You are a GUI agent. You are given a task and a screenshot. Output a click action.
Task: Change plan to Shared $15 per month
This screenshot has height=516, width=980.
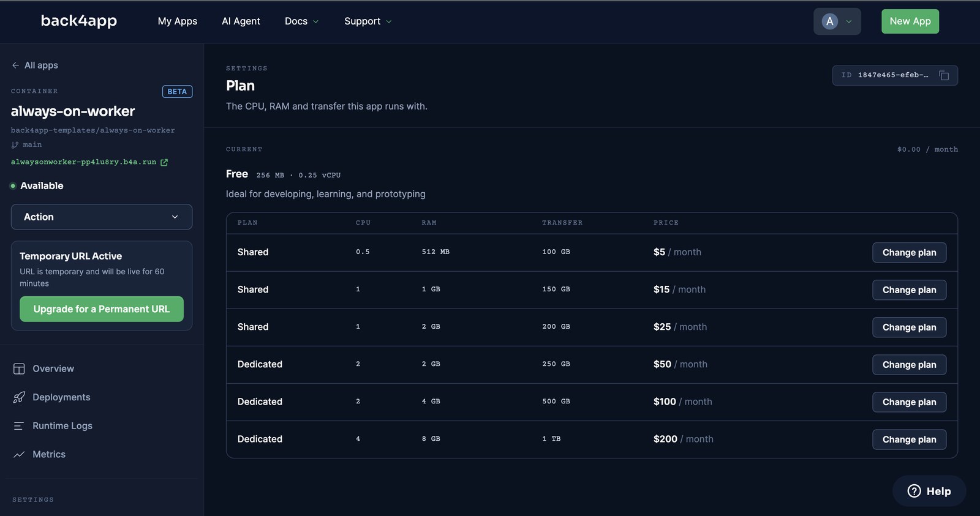point(909,290)
